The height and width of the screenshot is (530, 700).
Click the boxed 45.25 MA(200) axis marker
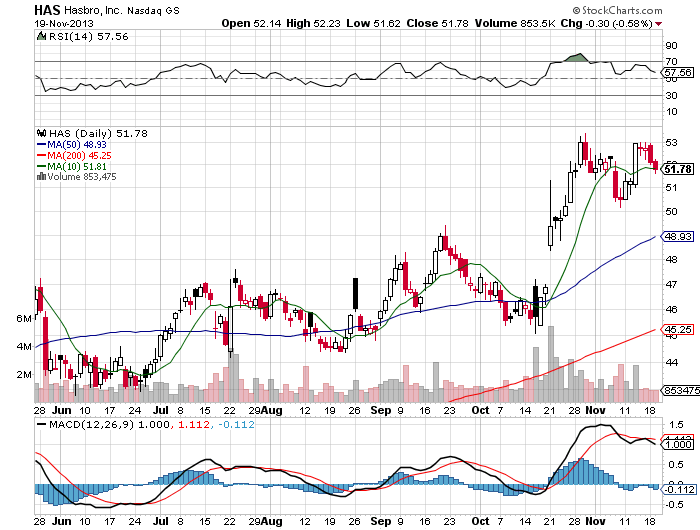point(678,330)
